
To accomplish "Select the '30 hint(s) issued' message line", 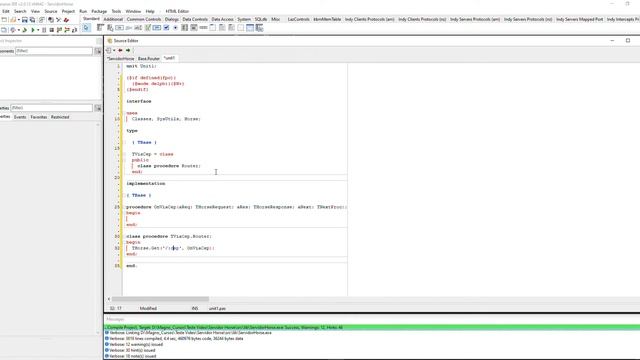I will (132, 350).
